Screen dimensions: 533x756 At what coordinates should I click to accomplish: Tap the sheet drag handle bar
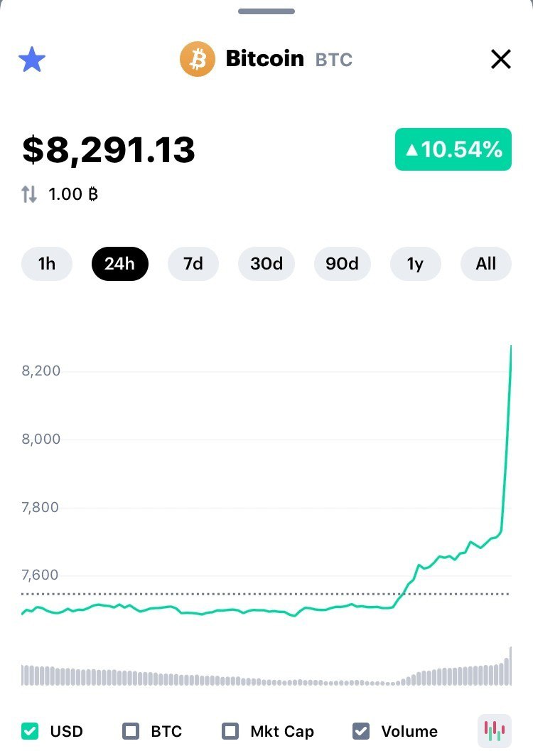click(x=266, y=11)
